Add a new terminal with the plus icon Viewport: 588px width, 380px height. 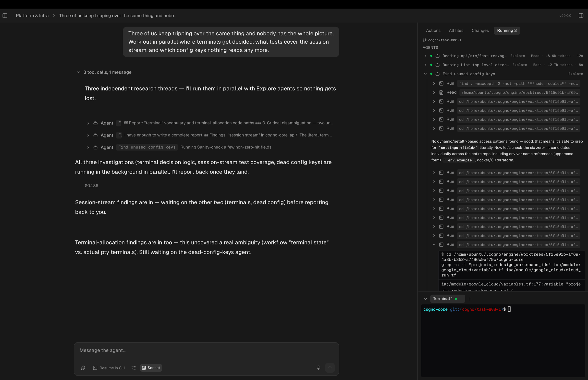point(470,299)
